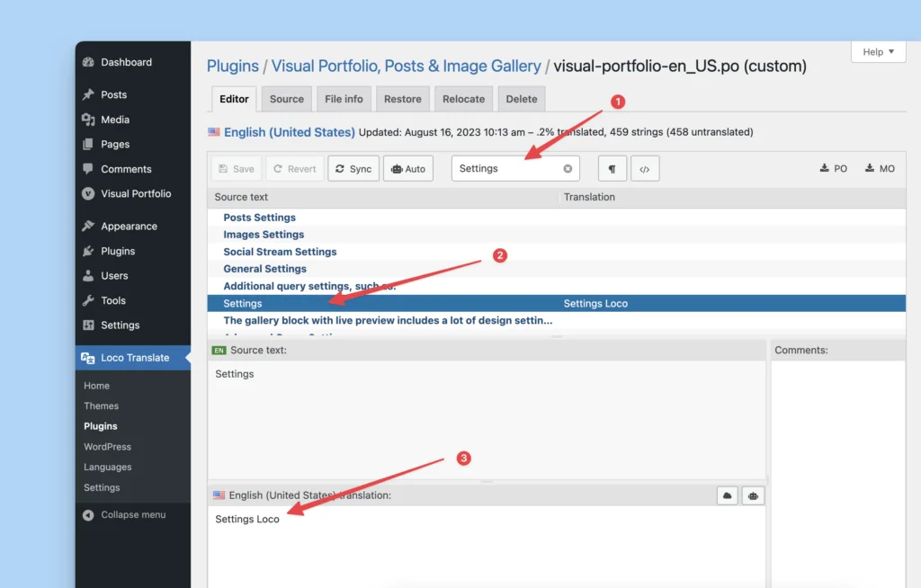The height and width of the screenshot is (588, 921).
Task: Click the Posts pin icon
Action: (88, 94)
